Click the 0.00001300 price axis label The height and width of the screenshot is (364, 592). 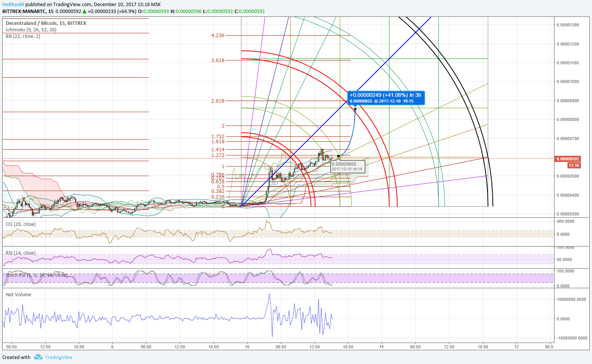(x=568, y=25)
